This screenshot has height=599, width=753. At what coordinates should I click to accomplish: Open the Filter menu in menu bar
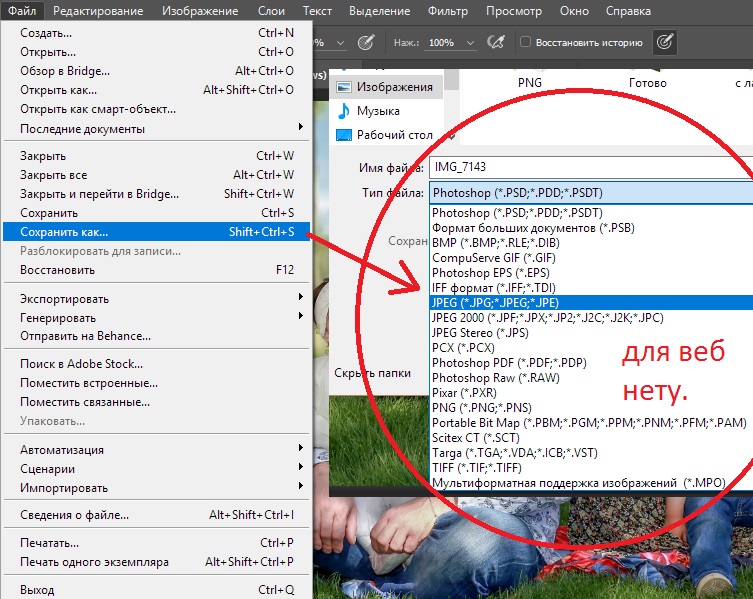[x=447, y=11]
